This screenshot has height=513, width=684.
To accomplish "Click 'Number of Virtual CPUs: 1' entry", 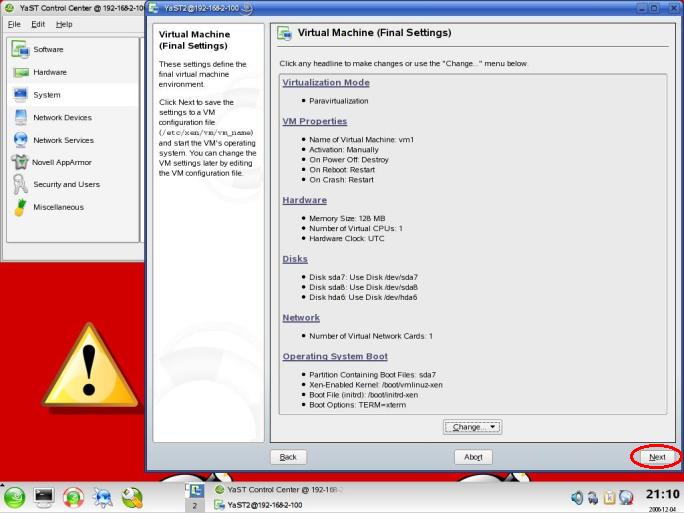I will click(x=356, y=229).
